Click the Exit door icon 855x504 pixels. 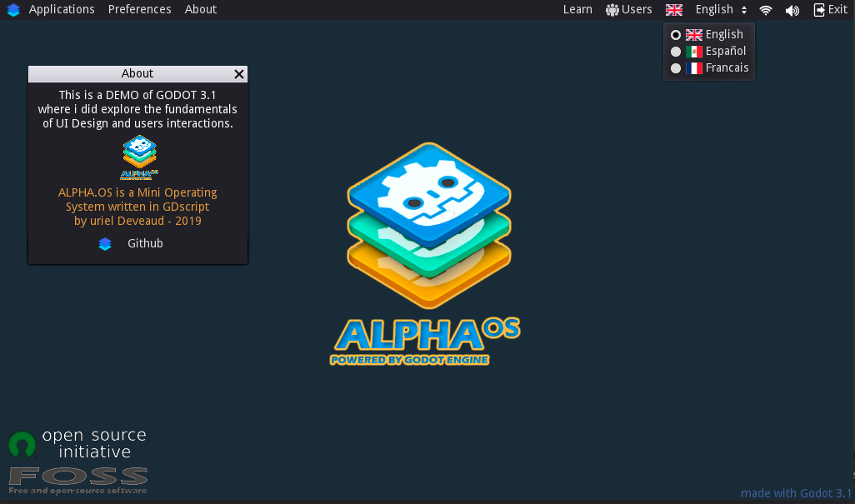(x=819, y=10)
